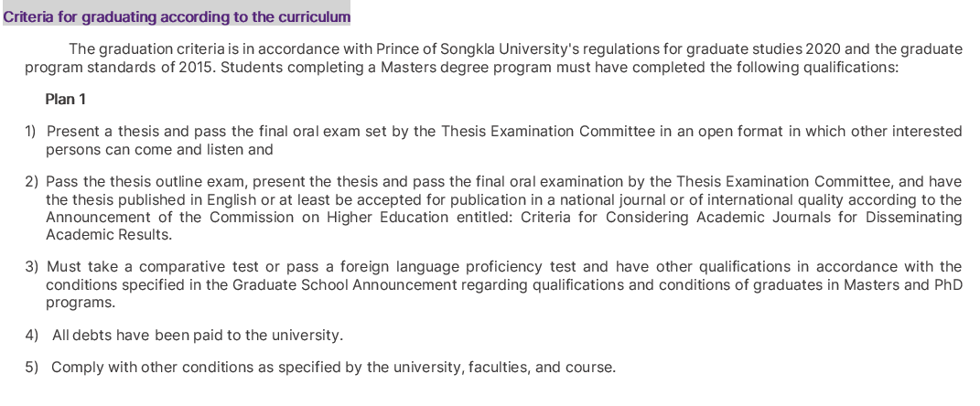Click 'Commission on Higher Education' phrase

click(x=328, y=218)
